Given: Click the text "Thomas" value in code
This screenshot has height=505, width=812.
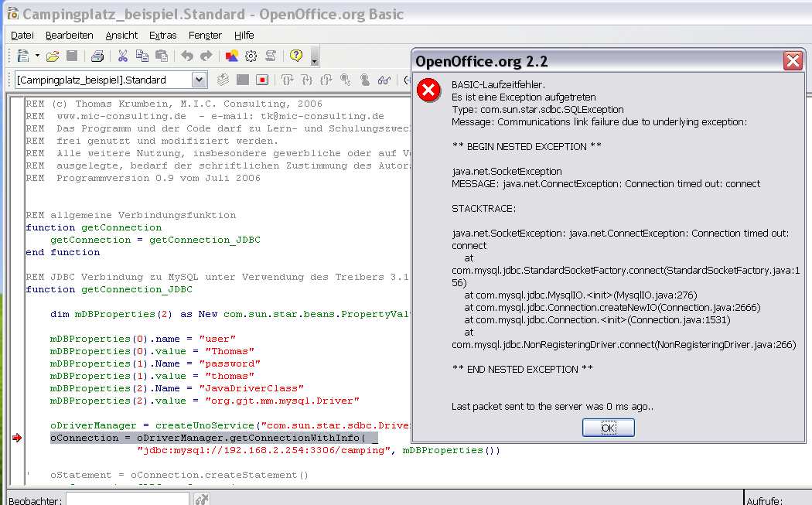Looking at the screenshot, I should click(230, 351).
